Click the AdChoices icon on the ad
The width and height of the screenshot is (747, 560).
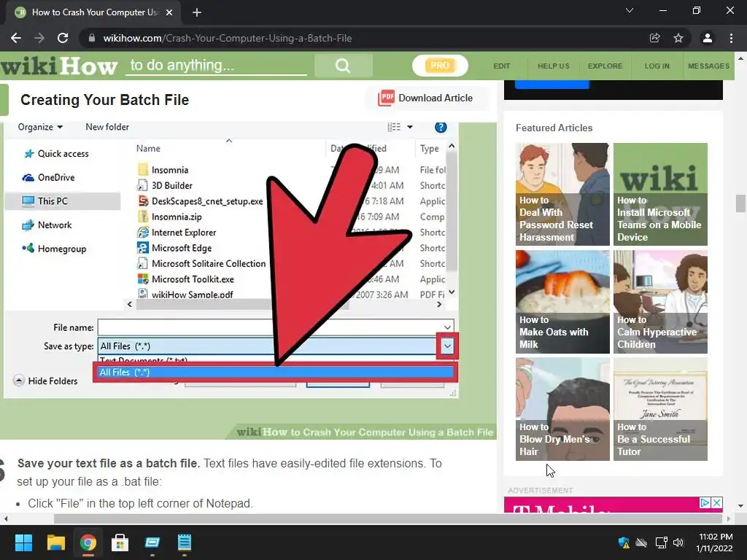(705, 503)
